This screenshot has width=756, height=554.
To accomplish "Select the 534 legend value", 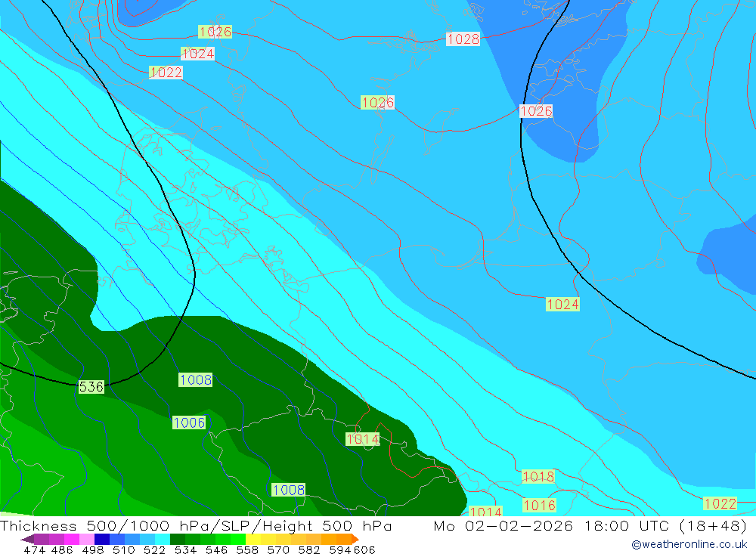I will (x=185, y=549).
